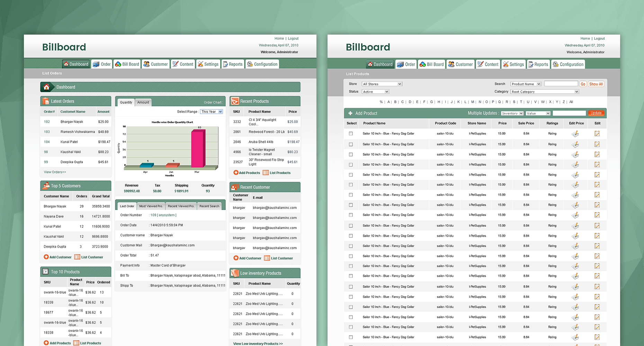Image resolution: width=644 pixels, height=346 pixels.
Task: Open Dashboard tab in left Billboard window
Action: 75,64
